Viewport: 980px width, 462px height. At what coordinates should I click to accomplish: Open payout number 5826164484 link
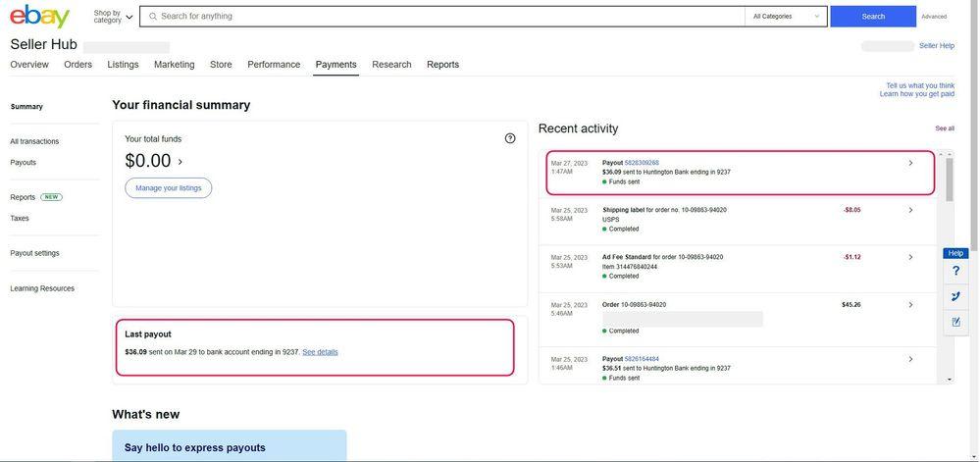(x=642, y=359)
